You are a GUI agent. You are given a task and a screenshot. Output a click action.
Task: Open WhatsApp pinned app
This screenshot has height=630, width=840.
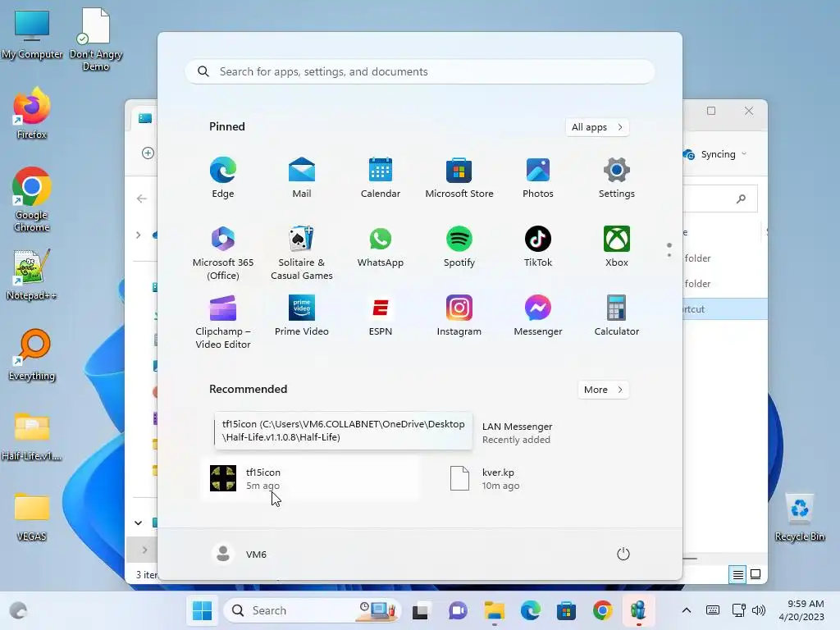click(x=381, y=246)
